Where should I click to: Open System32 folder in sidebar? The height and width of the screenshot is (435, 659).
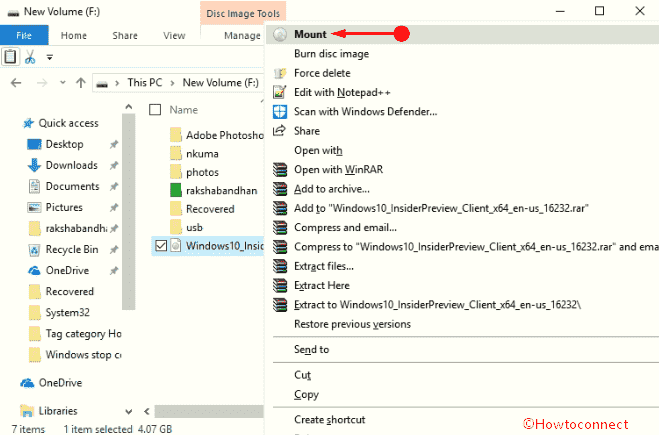click(x=67, y=312)
